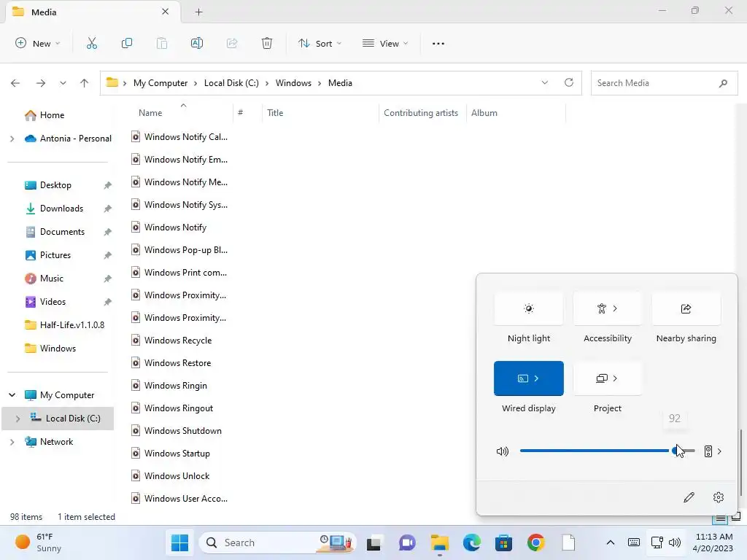
Task: Click the Paste clipboard icon
Action: coord(162,43)
